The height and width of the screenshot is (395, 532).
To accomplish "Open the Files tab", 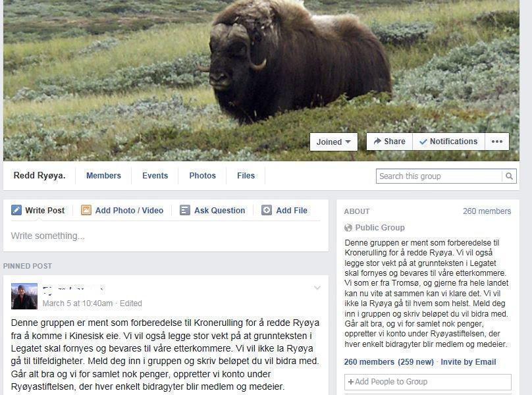I will click(x=246, y=175).
